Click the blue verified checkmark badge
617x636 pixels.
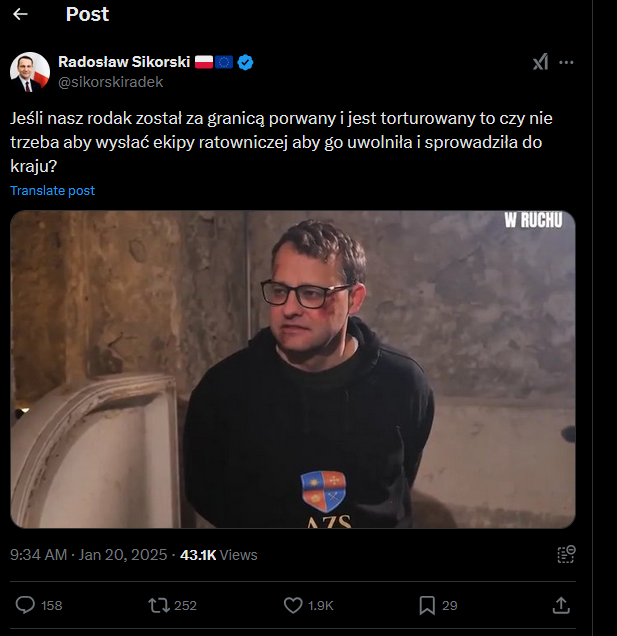245,63
